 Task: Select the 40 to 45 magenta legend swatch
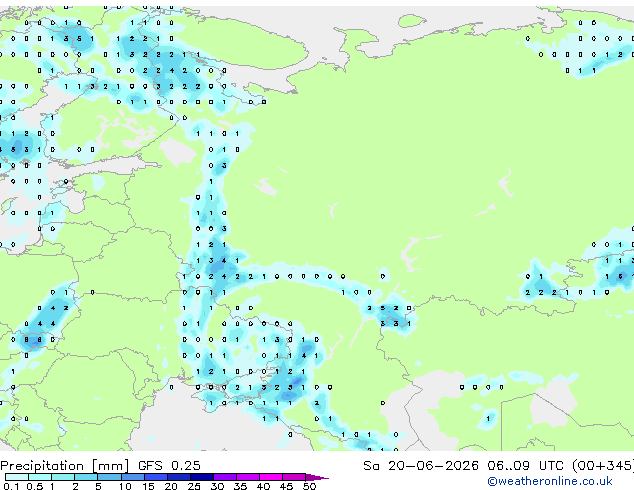[x=271, y=477]
